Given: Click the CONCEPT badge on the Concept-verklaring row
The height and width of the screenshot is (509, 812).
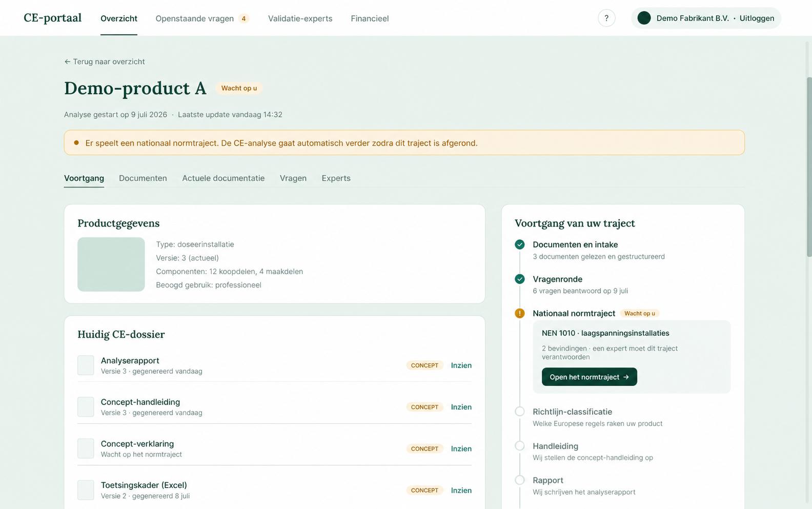Looking at the screenshot, I should (424, 449).
